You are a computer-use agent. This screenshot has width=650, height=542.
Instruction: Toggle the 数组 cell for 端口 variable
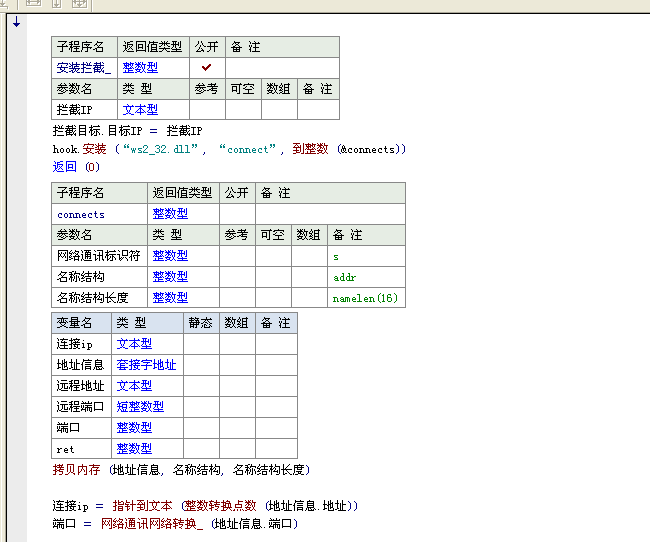tap(237, 428)
